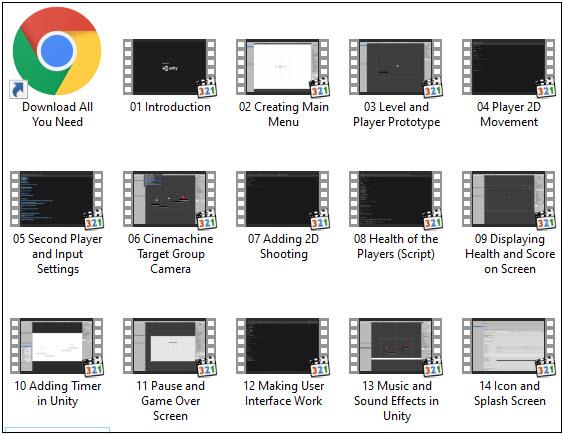Select the 03 Level and Player Prototype video icon
This screenshot has height=434, width=563.
pyautogui.click(x=396, y=67)
